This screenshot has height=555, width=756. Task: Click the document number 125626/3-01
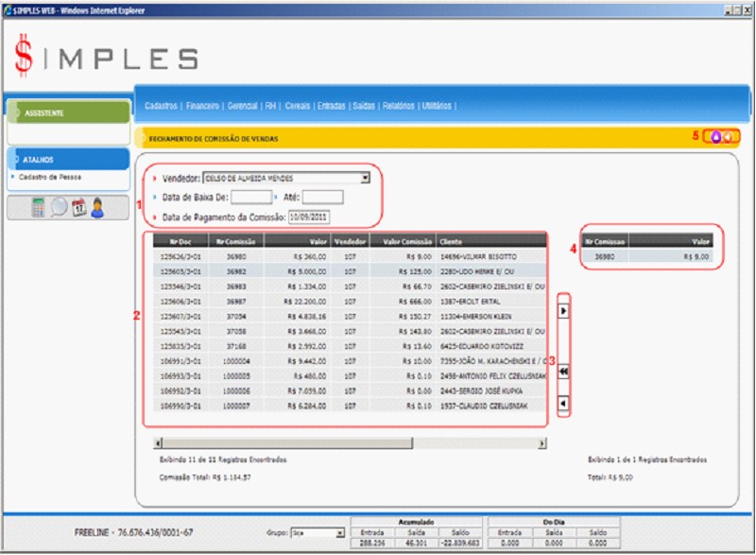click(x=180, y=256)
